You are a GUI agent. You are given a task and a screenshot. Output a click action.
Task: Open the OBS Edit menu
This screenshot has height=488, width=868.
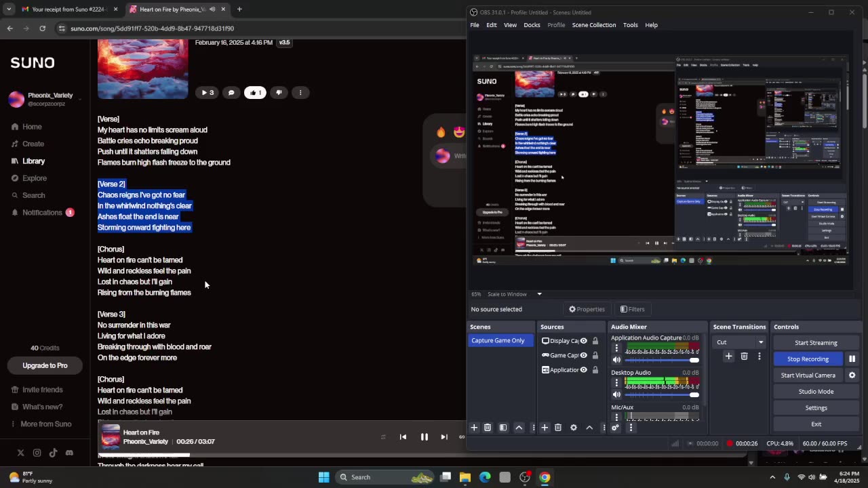[492, 25]
